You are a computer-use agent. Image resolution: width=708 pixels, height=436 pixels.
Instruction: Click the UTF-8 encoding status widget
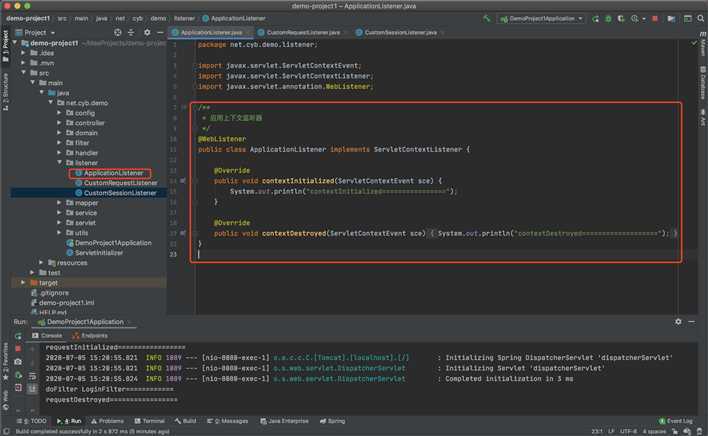(x=628, y=431)
